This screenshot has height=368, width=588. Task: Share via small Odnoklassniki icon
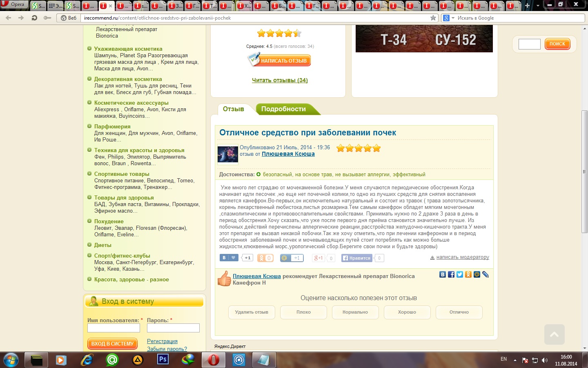pyautogui.click(x=468, y=274)
